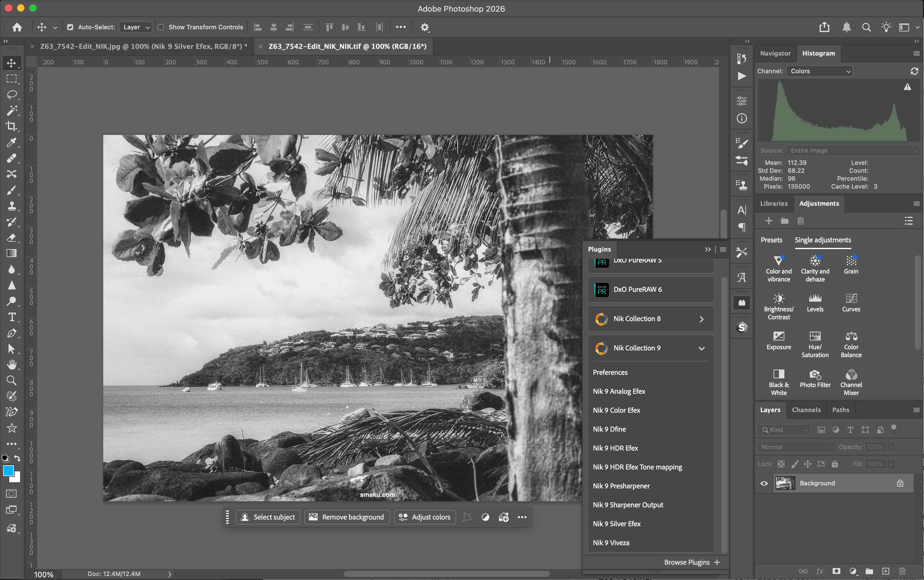Screen dimensions: 924x580
Task: Select the Lasso tool
Action: 12,94
